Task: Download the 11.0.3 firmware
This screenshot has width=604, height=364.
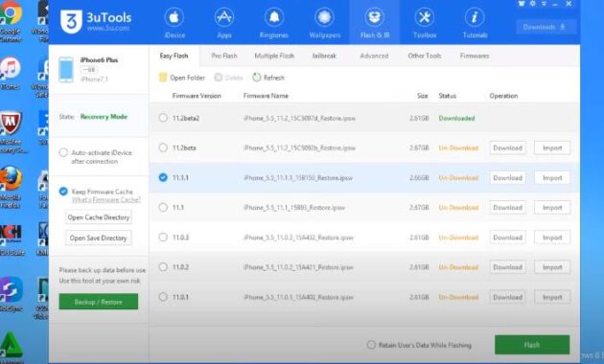Action: coord(508,238)
